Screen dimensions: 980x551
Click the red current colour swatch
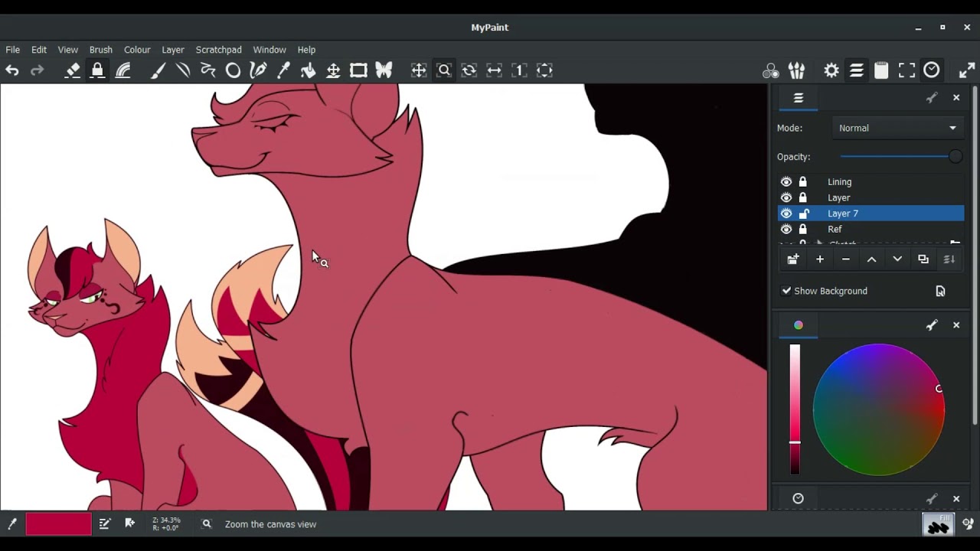pyautogui.click(x=59, y=524)
